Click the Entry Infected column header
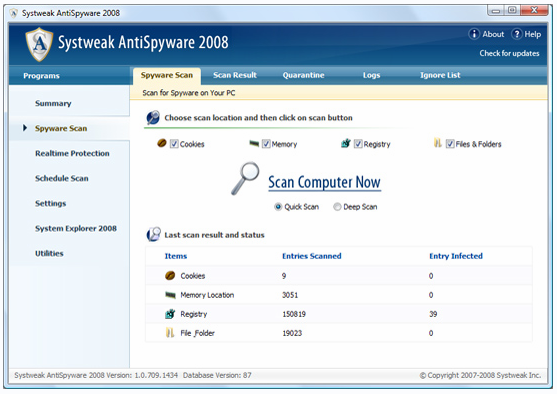Viewport: 557px width, 394px height. click(456, 256)
